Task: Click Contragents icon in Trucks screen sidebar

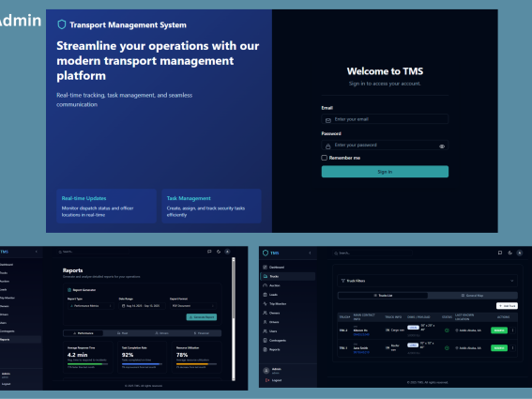Action: (265, 340)
